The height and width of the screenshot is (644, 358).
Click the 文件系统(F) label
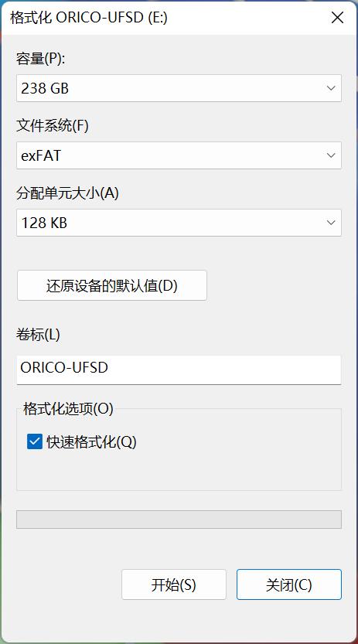pos(52,126)
